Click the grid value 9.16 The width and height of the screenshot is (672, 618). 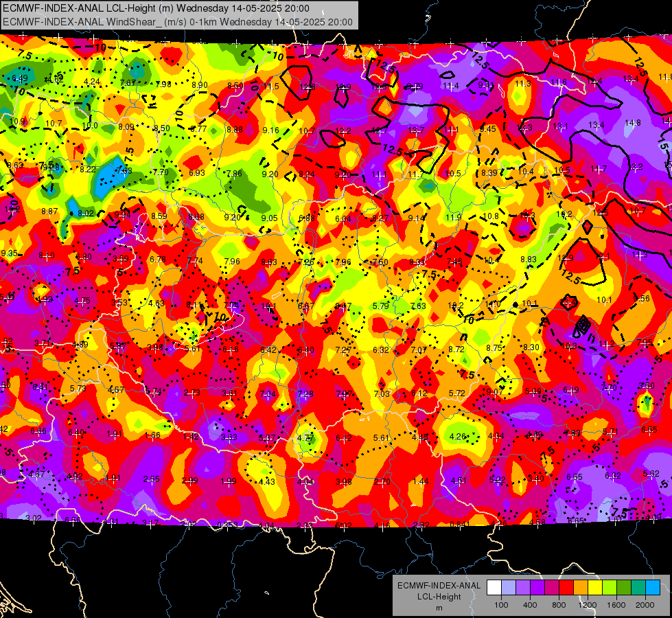[x=271, y=130]
